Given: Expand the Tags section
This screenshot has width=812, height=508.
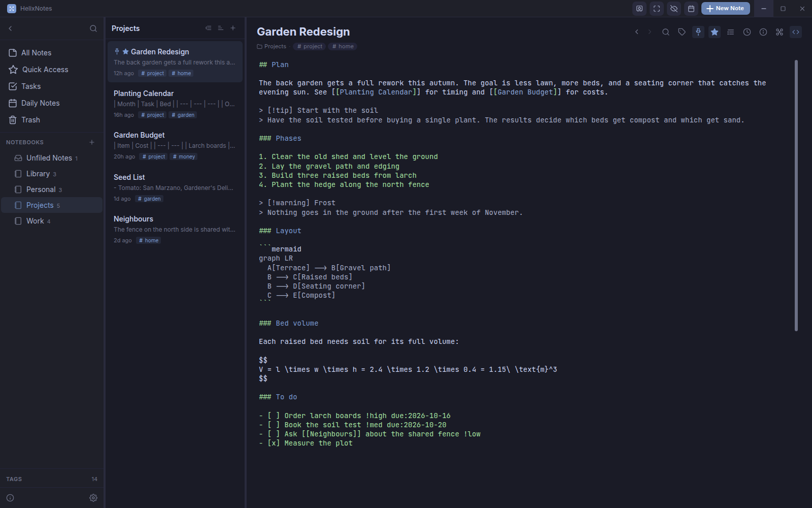Looking at the screenshot, I should click(x=51, y=479).
